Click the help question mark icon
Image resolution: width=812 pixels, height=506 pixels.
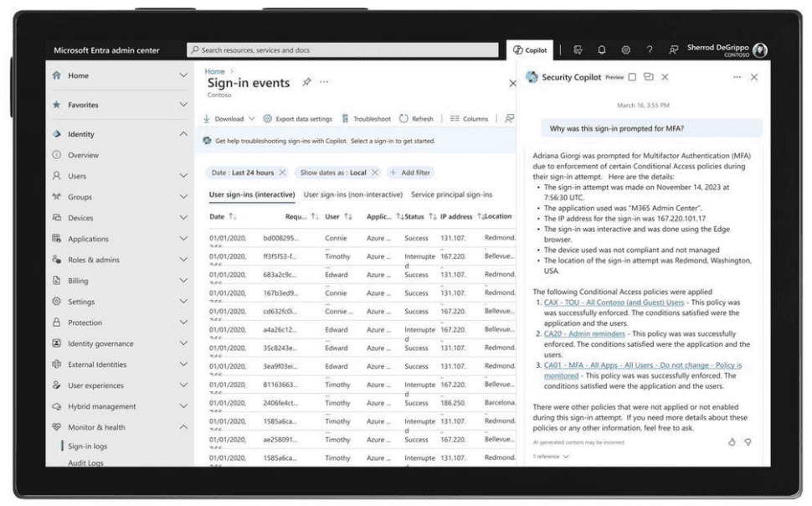(x=650, y=49)
